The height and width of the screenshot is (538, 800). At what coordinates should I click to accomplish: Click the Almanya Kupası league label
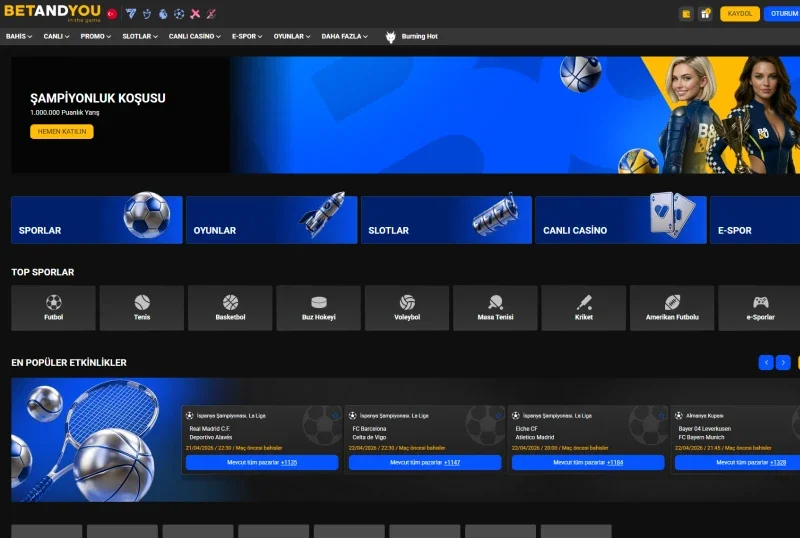point(705,415)
